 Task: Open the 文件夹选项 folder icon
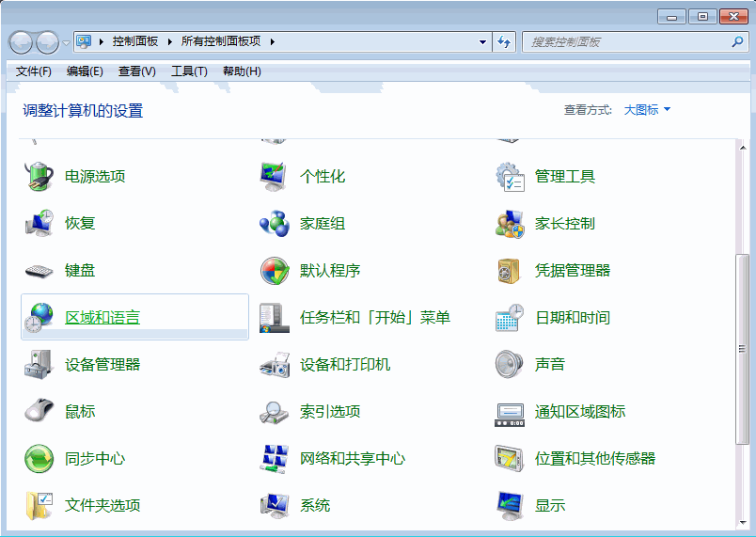click(39, 505)
